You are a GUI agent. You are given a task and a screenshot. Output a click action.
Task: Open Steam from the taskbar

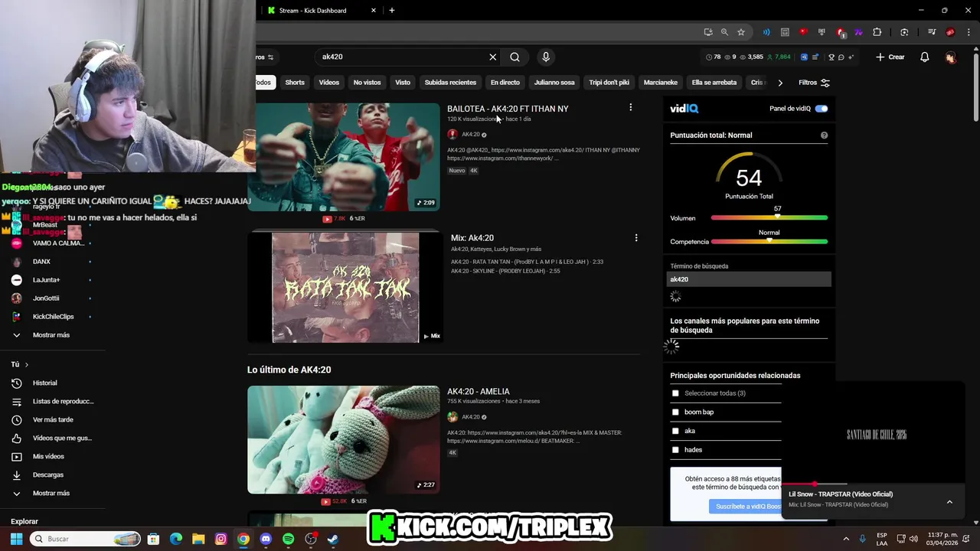coord(333,539)
